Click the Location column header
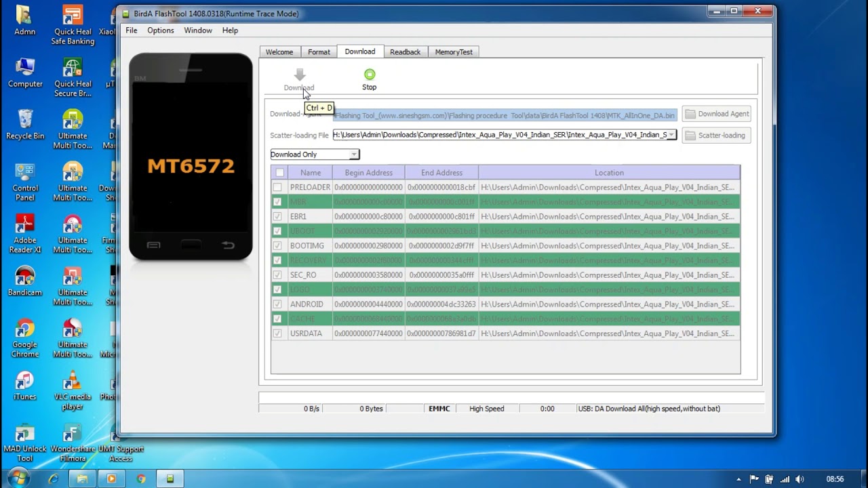 tap(609, 173)
